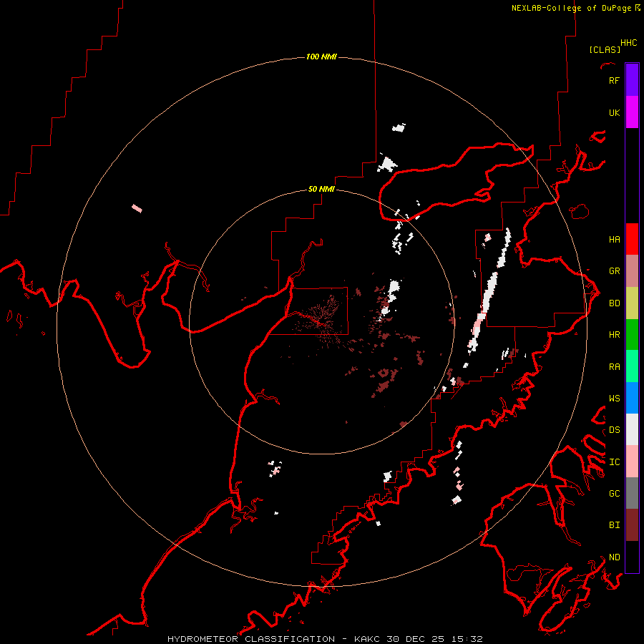Select the BD yellow legend block
Viewport: 644px width, 644px height.
pos(632,303)
